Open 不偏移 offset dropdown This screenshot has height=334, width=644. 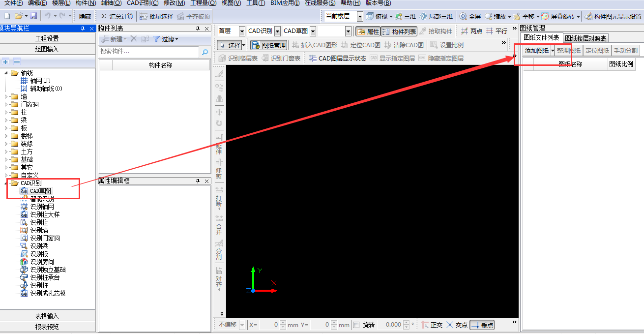click(241, 325)
